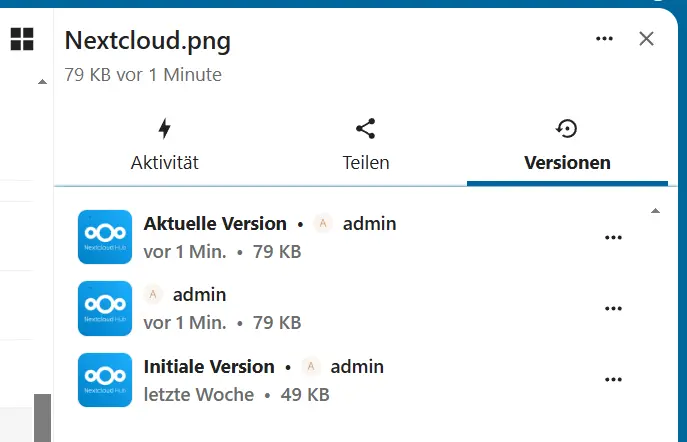
Task: Click 'letzte Woche' timestamp text
Action: tap(199, 395)
